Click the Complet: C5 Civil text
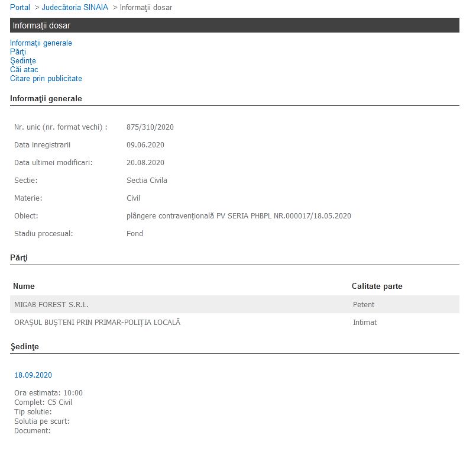The height and width of the screenshot is (454, 476). pos(43,402)
